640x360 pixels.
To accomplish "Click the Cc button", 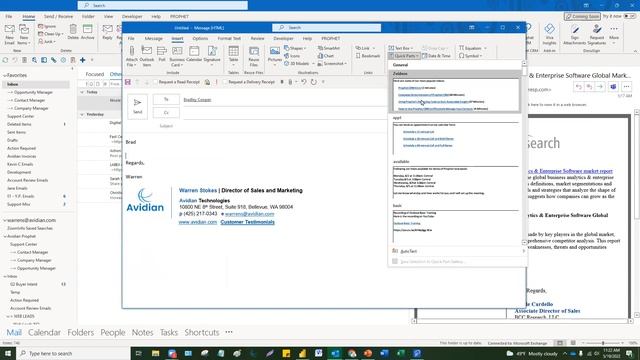I will [x=166, y=113].
